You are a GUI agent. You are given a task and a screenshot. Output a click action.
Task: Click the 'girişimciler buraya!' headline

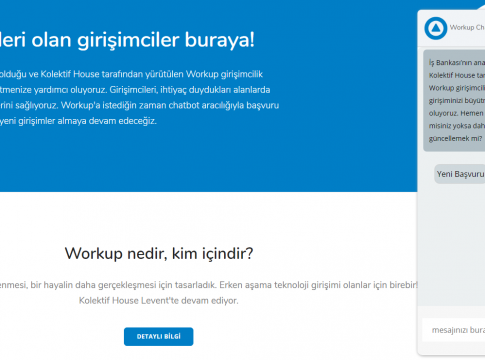(166, 40)
